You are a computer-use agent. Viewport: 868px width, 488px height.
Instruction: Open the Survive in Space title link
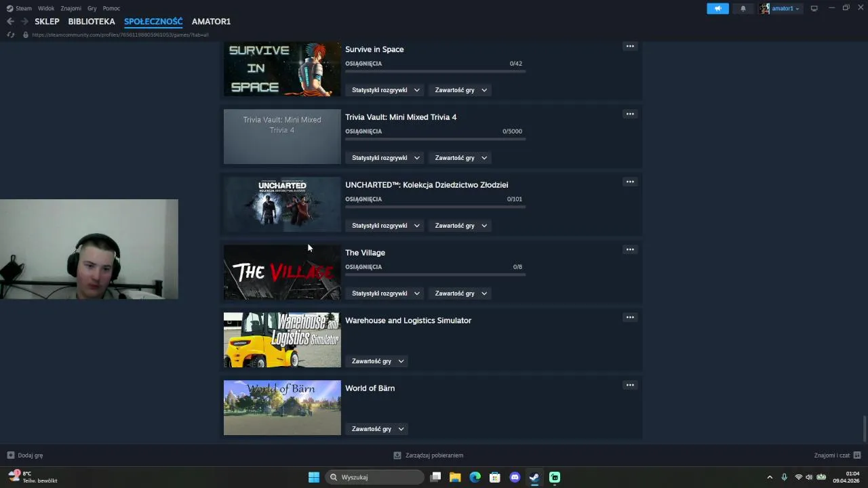point(374,49)
